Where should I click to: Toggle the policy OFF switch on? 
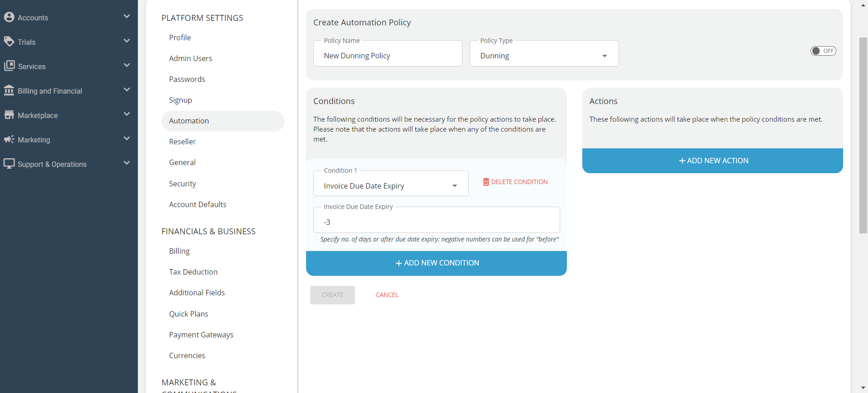pos(823,51)
